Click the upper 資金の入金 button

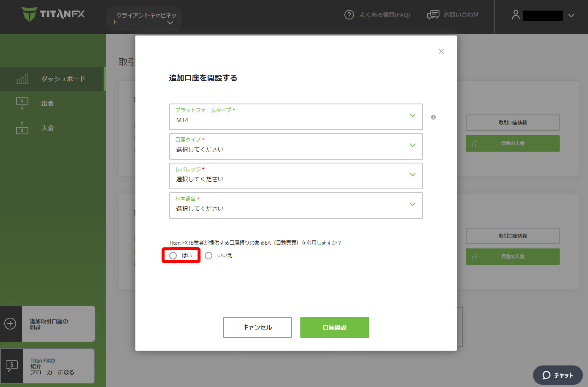tap(513, 143)
